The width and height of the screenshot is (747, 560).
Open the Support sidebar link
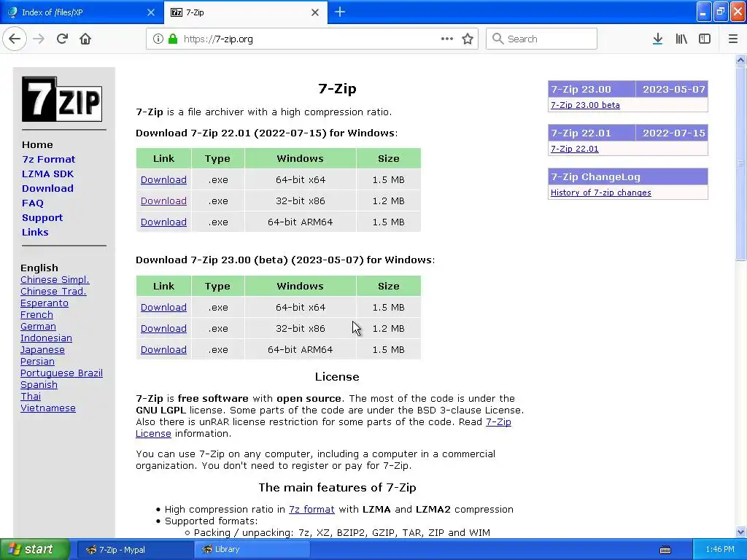pyautogui.click(x=42, y=217)
